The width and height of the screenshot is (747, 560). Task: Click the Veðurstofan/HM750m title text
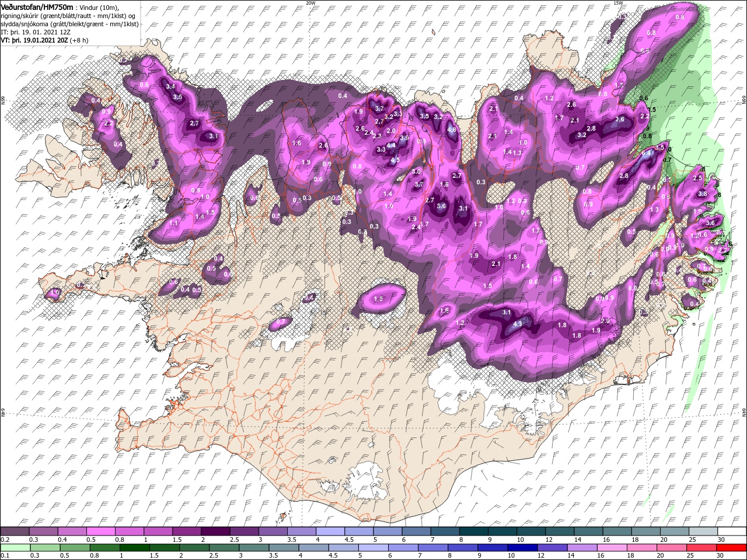pyautogui.click(x=37, y=6)
